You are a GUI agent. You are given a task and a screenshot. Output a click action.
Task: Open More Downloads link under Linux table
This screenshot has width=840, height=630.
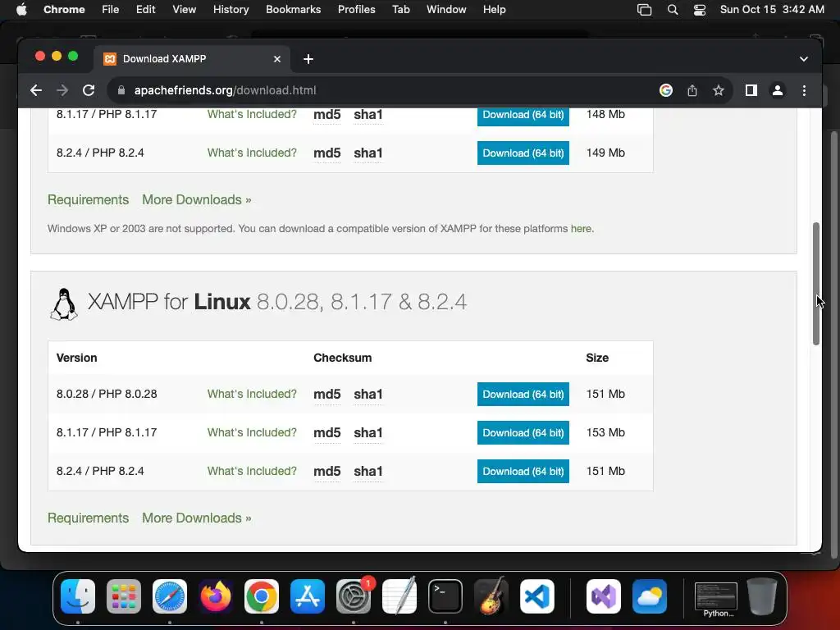click(197, 518)
